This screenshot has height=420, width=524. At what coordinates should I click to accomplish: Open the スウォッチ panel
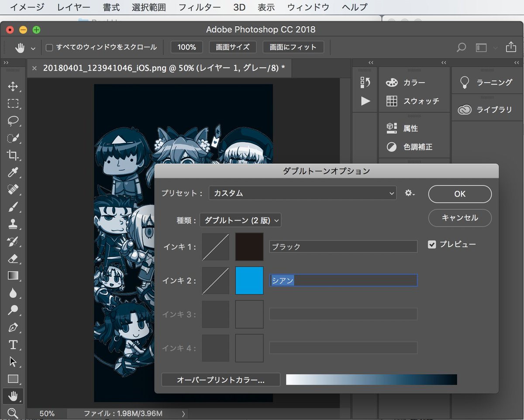413,101
